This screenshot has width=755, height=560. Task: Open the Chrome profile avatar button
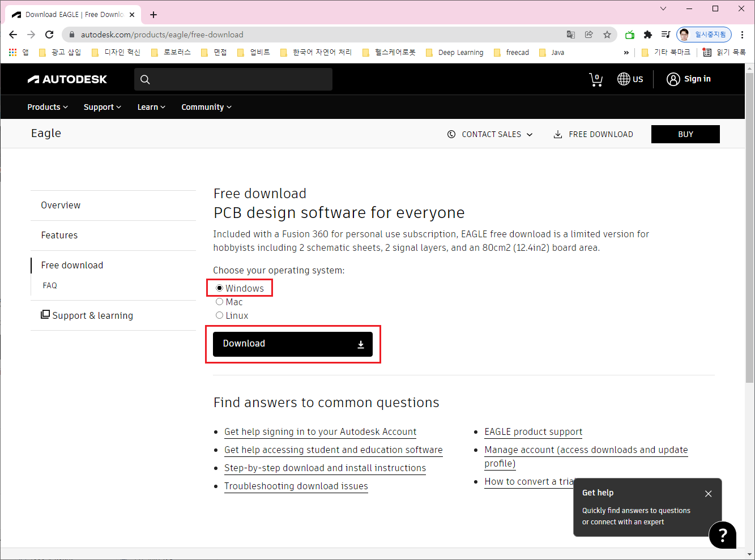[704, 35]
